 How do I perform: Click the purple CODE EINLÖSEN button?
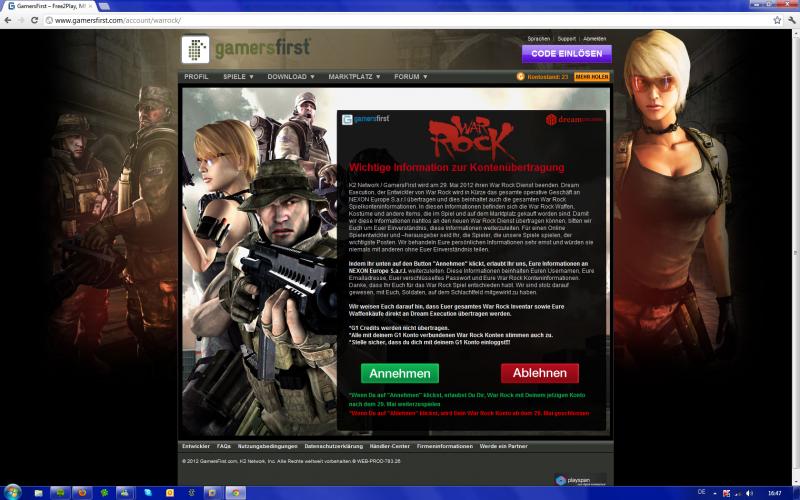pyautogui.click(x=566, y=53)
